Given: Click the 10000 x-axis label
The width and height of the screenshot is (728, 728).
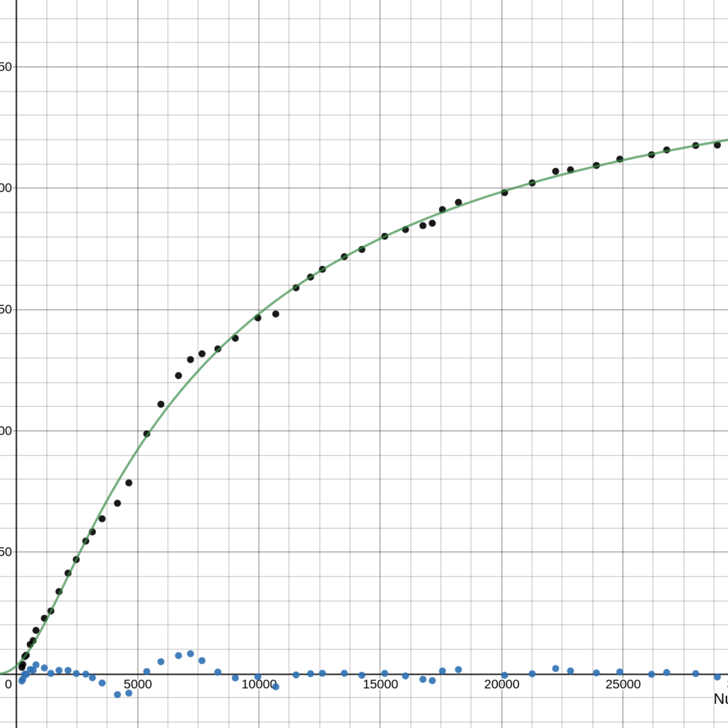Looking at the screenshot, I should [259, 685].
